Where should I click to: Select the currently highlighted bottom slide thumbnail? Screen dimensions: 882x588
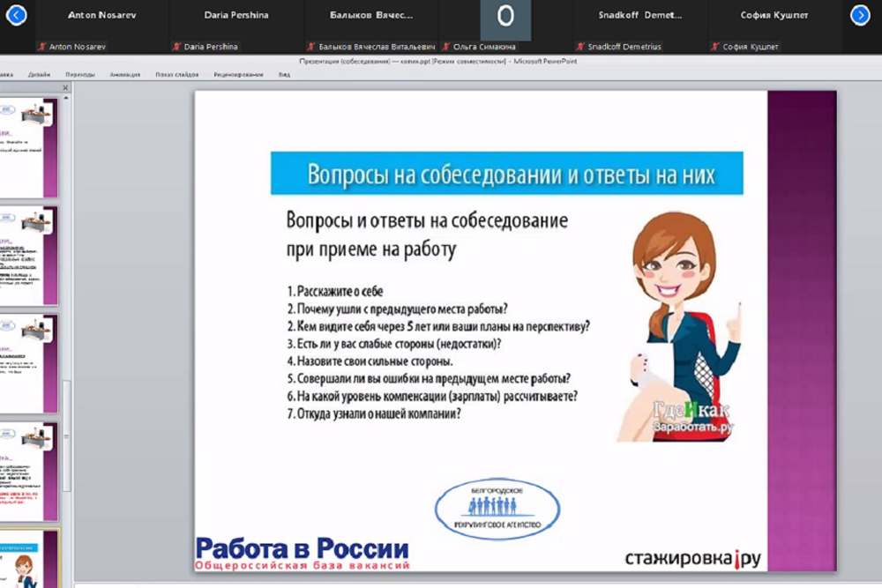point(29,560)
